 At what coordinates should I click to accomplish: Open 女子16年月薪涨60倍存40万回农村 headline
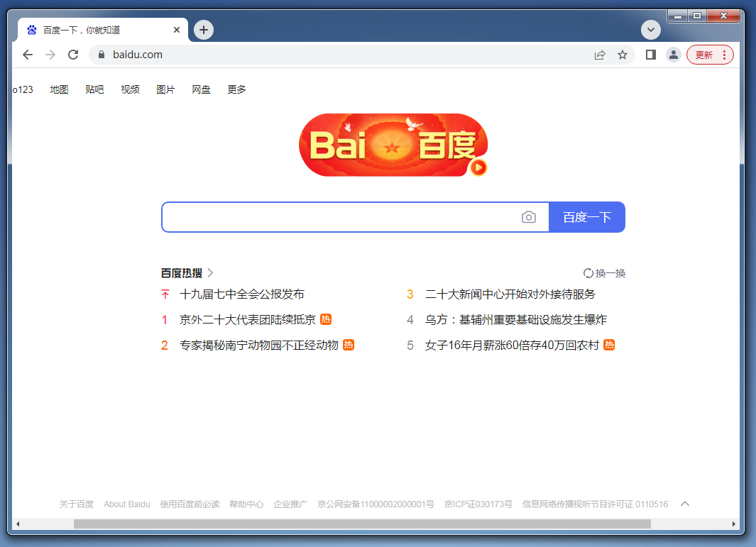[512, 345]
